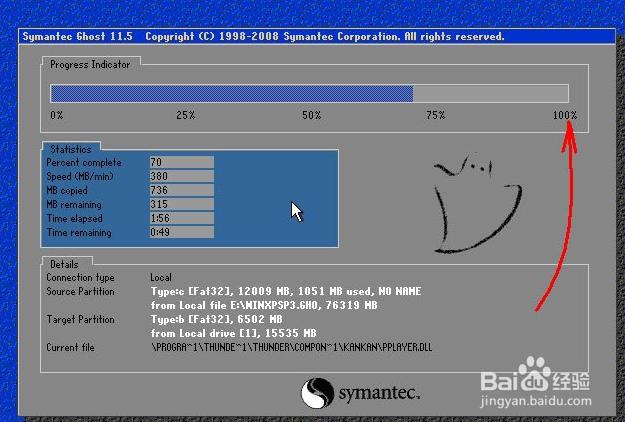
Task: Click the 75% progress scale label
Action: (435, 116)
